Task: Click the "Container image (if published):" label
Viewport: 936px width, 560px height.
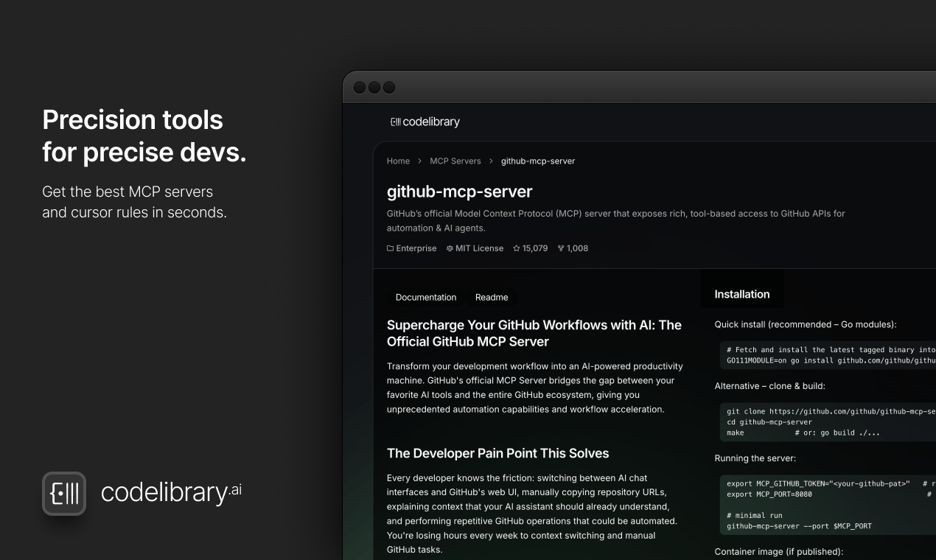Action: tap(779, 552)
